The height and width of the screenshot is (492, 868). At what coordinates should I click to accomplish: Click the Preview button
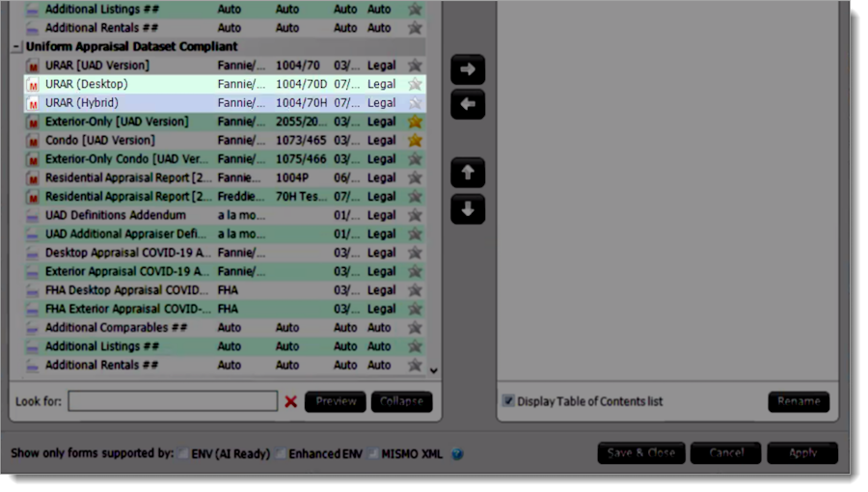336,401
